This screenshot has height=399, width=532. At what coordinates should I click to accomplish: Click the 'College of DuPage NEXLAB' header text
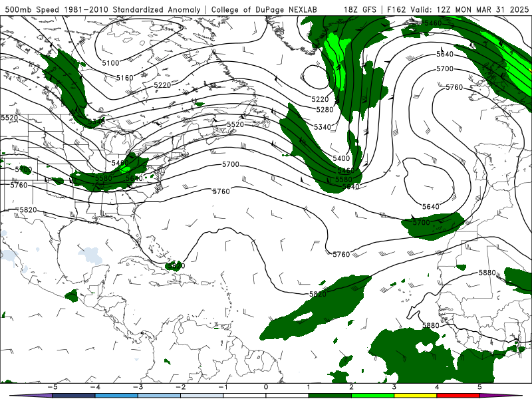(264, 9)
